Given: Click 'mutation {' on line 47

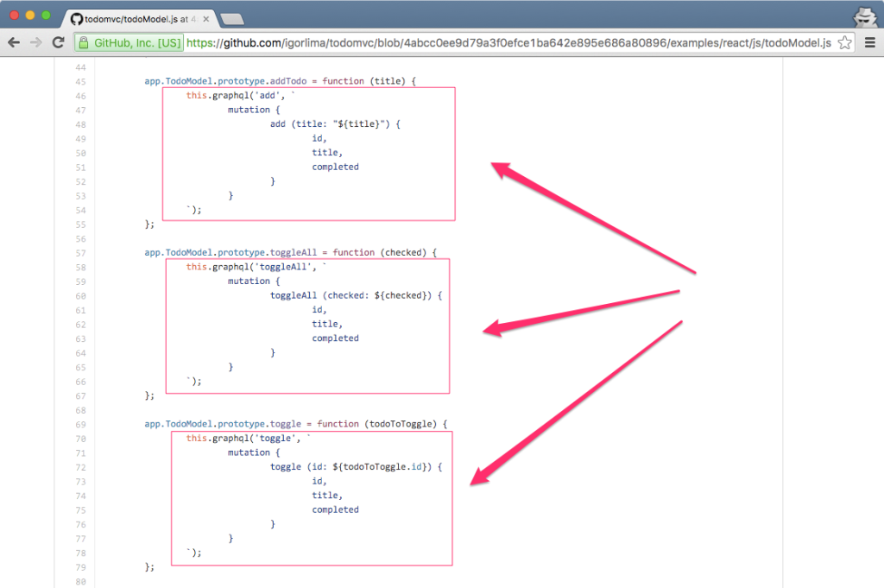Looking at the screenshot, I should coord(253,110).
